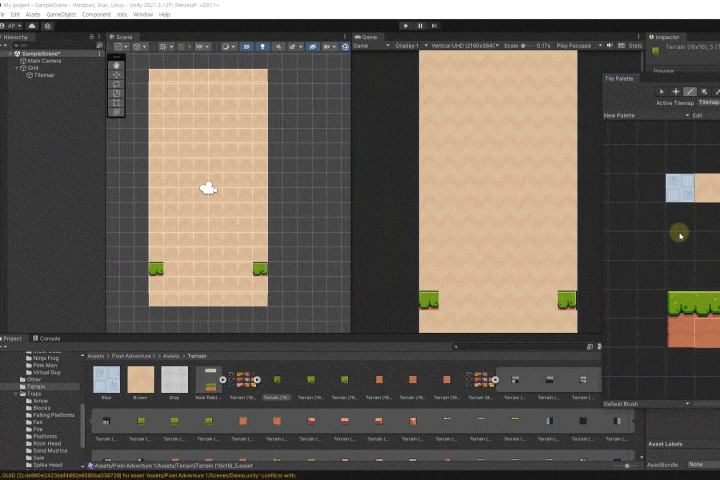This screenshot has height=480, width=720.
Task: Open New Palette dropdown
Action: [647, 115]
